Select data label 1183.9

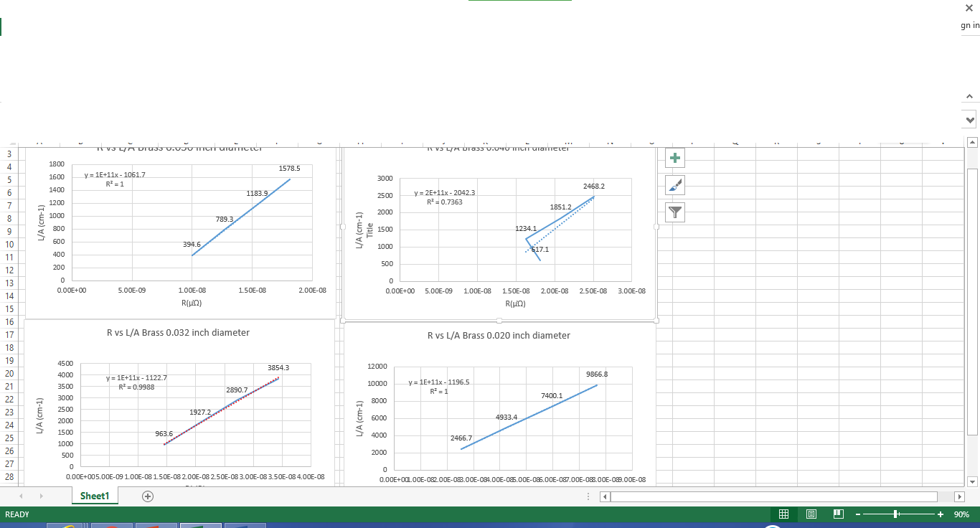(x=257, y=194)
